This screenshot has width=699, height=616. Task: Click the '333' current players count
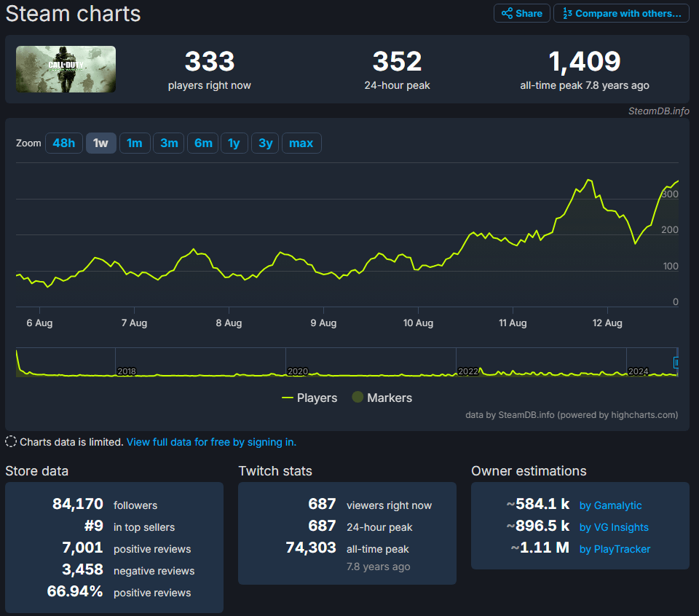coord(210,61)
